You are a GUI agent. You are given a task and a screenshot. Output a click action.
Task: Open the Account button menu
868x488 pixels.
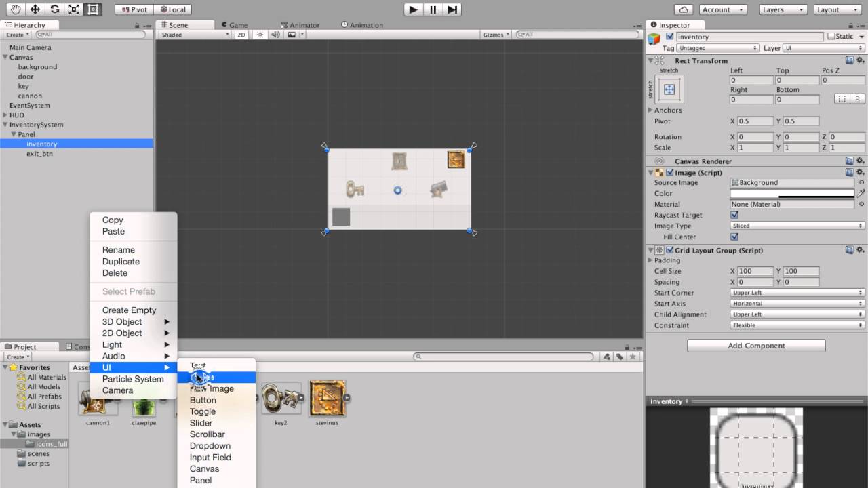click(722, 9)
